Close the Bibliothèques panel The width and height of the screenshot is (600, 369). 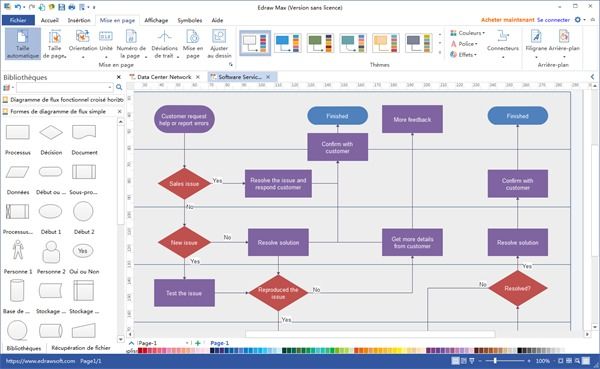point(119,77)
